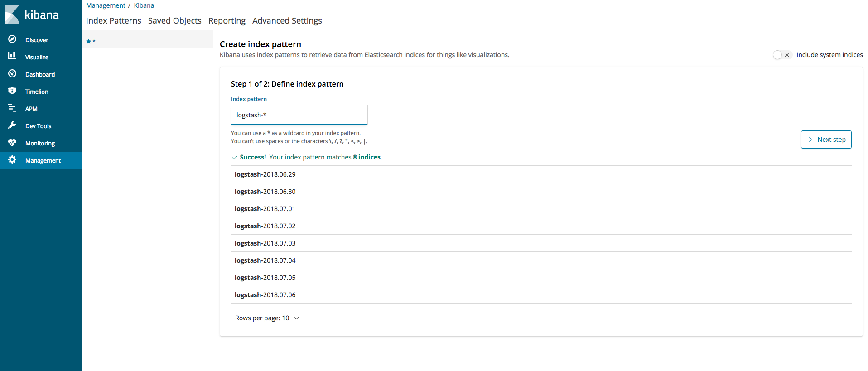Select APM label in sidebar

pos(31,109)
